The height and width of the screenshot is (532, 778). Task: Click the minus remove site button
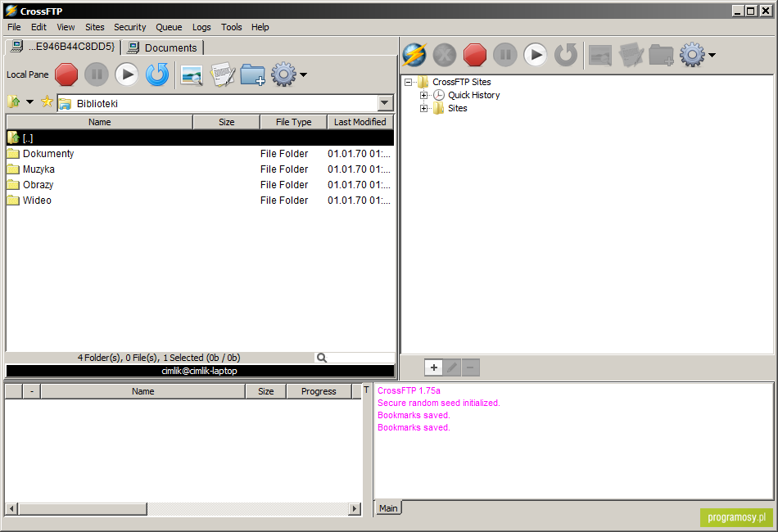click(x=470, y=367)
